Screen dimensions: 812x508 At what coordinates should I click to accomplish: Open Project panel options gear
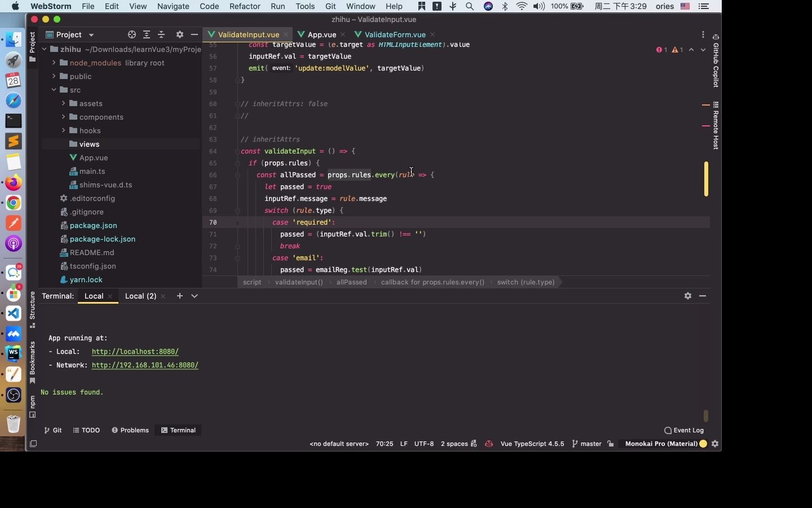point(180,34)
